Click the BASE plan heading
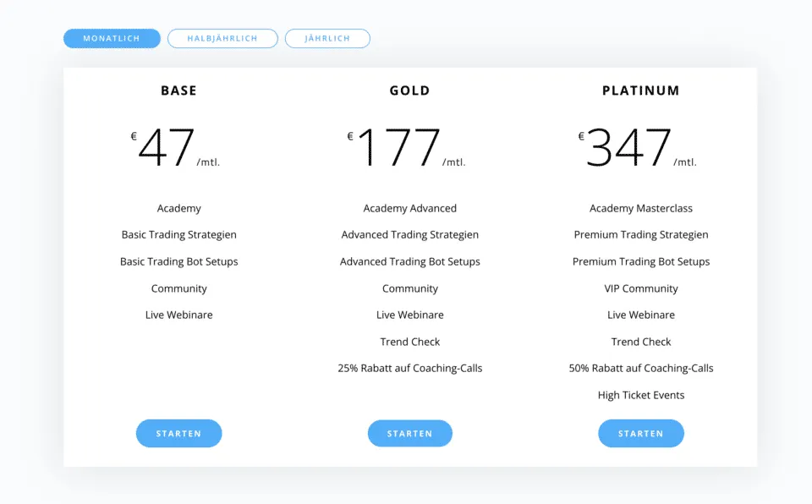This screenshot has height=504, width=812. pos(178,90)
